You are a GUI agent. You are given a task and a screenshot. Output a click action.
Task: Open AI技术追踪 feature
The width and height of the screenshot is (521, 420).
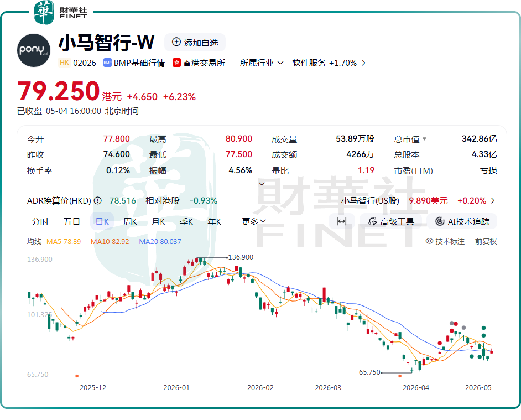462,221
